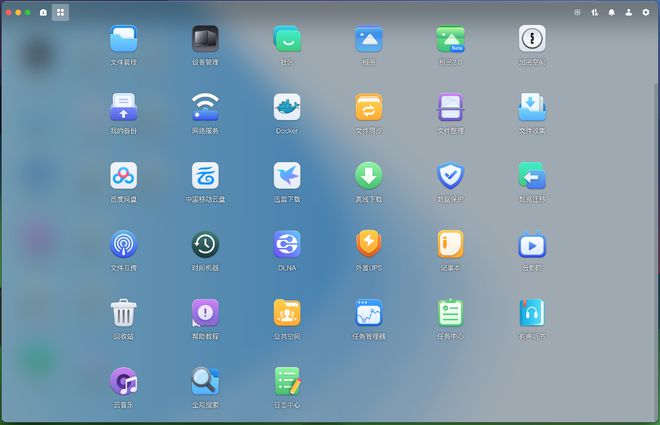Image resolution: width=660 pixels, height=425 pixels.
Task: Open the 回收站 recycle bin
Action: click(x=123, y=313)
